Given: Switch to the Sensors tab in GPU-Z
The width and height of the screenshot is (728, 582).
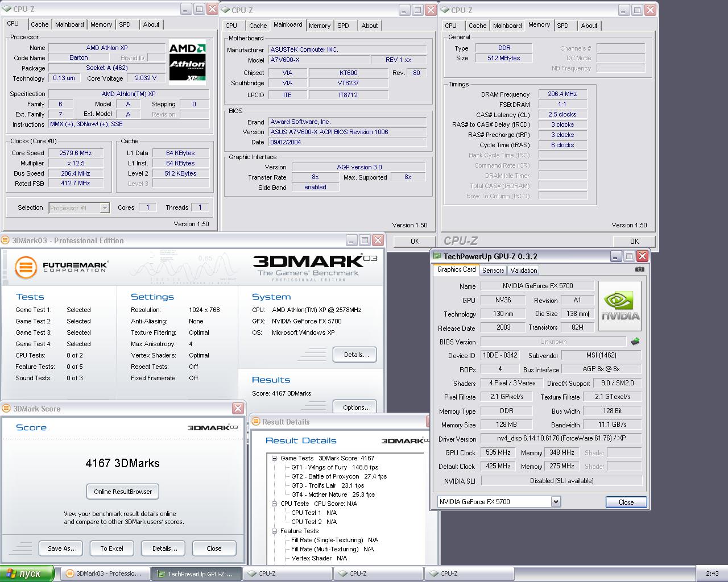Looking at the screenshot, I should [x=493, y=271].
